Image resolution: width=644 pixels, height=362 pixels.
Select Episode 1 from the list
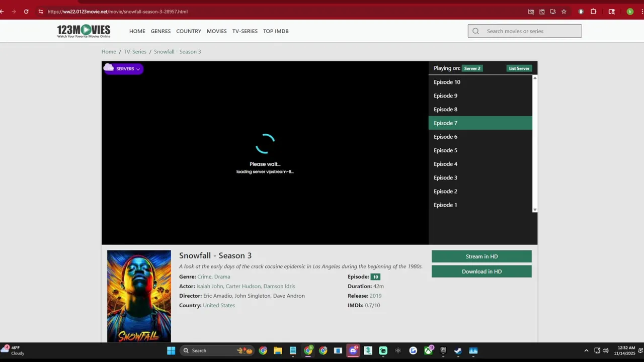coord(480,205)
